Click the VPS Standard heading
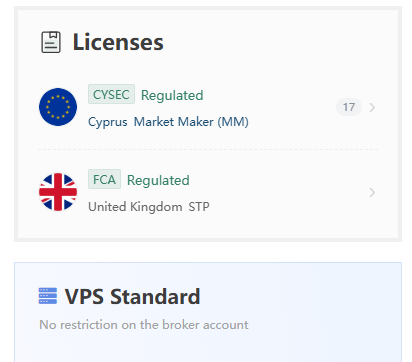The height and width of the screenshot is (362, 412). point(132,296)
